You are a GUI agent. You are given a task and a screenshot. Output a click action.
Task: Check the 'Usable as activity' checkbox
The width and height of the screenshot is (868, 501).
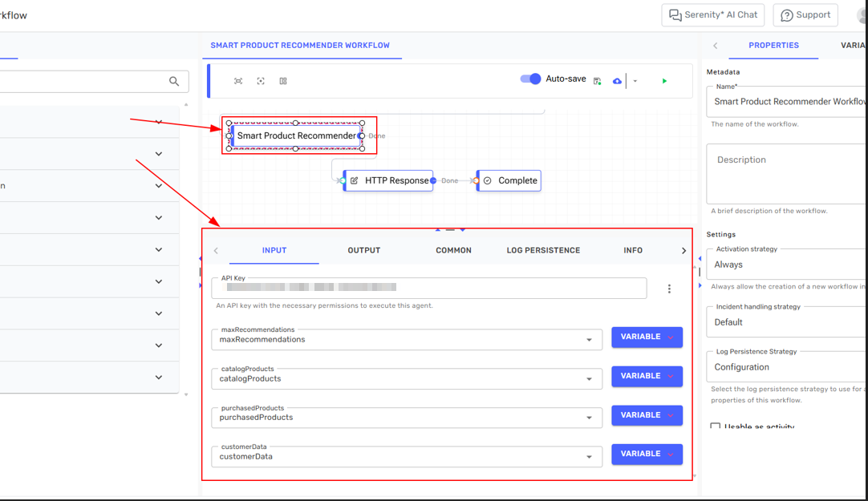point(715,426)
